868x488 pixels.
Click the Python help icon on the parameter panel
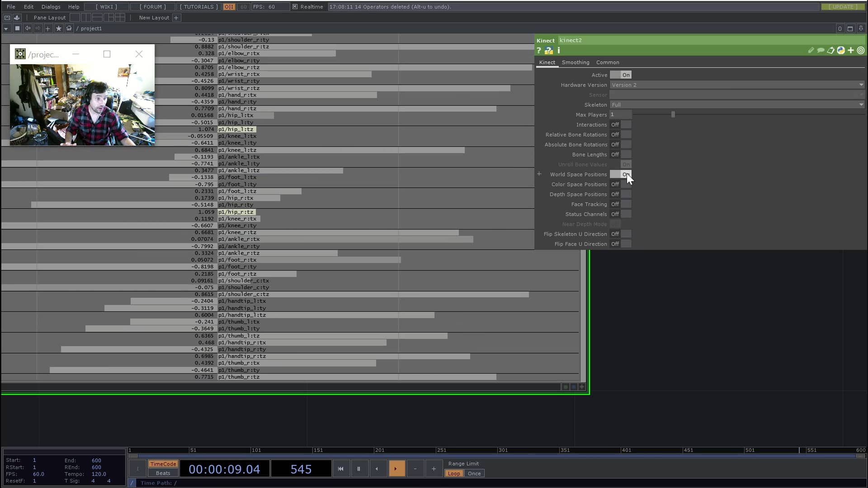click(549, 50)
